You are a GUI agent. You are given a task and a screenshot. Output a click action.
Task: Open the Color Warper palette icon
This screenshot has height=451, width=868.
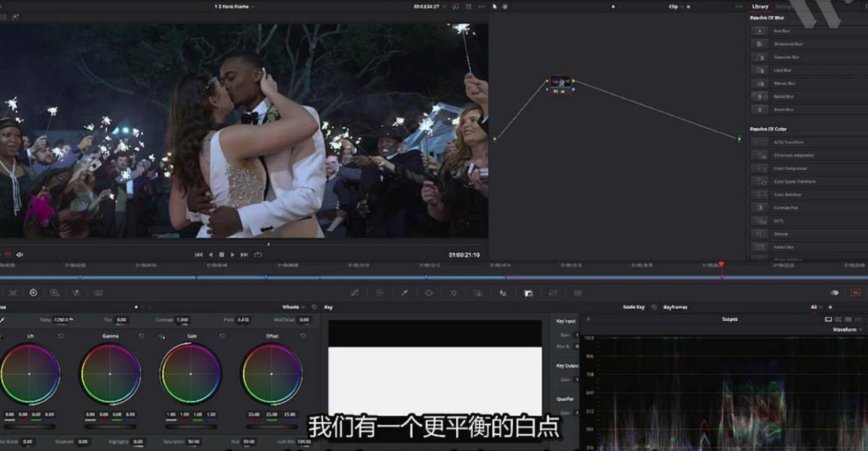(x=379, y=293)
